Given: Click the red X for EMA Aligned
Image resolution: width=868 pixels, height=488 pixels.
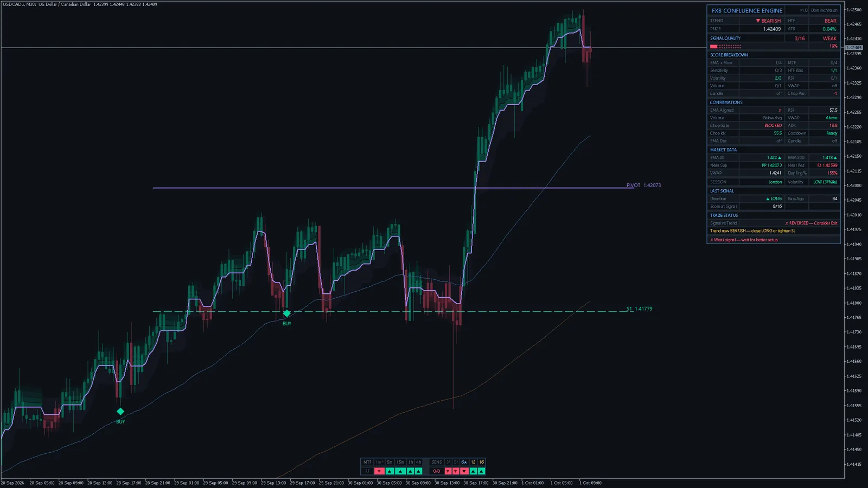Looking at the screenshot, I should pyautogui.click(x=780, y=110).
